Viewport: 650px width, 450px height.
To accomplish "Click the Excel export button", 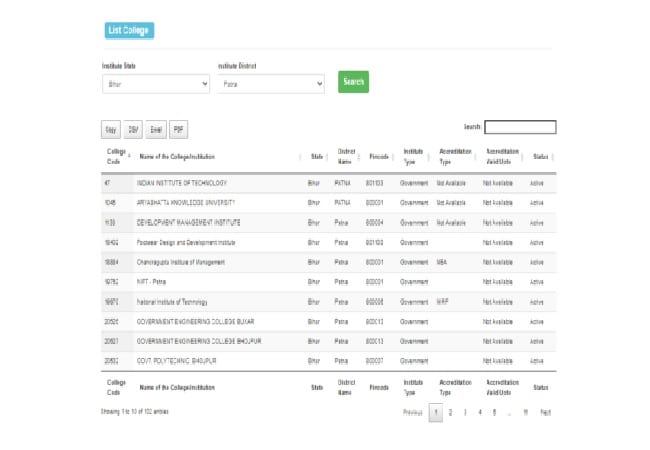I will click(x=156, y=129).
